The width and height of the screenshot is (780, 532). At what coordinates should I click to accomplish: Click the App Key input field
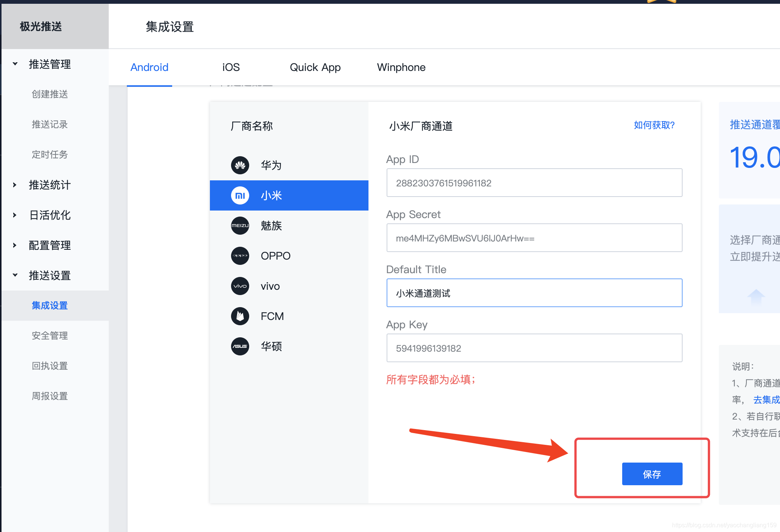point(534,348)
